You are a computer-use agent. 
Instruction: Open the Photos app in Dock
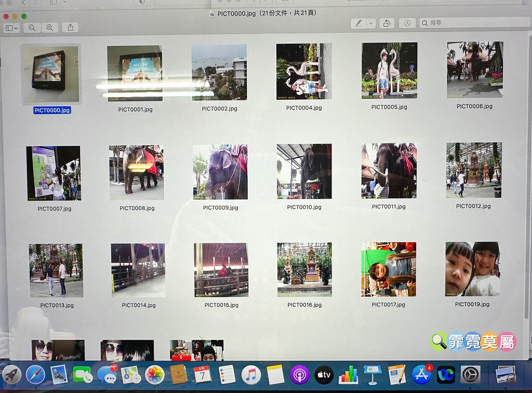pyautogui.click(x=154, y=374)
